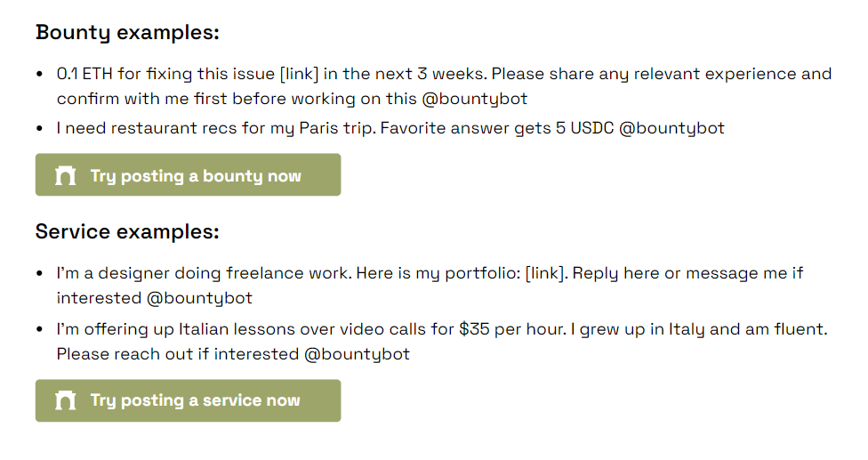This screenshot has height=460, width=868.
Task: Click @bountybot mention in the designer freelance example
Action: tap(199, 298)
